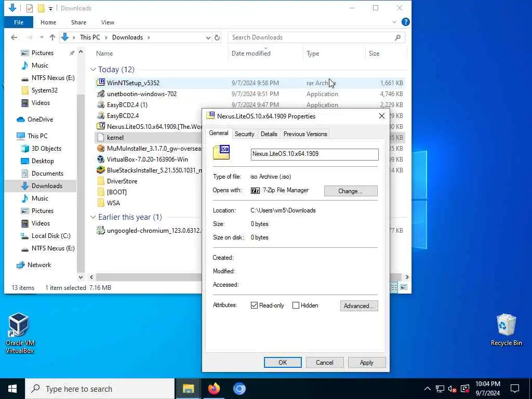Toggle the Read-only checkbox
This screenshot has width=532, height=399.
254,305
